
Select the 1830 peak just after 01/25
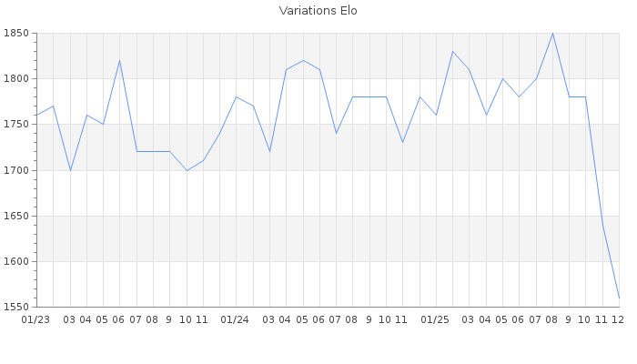(x=452, y=52)
